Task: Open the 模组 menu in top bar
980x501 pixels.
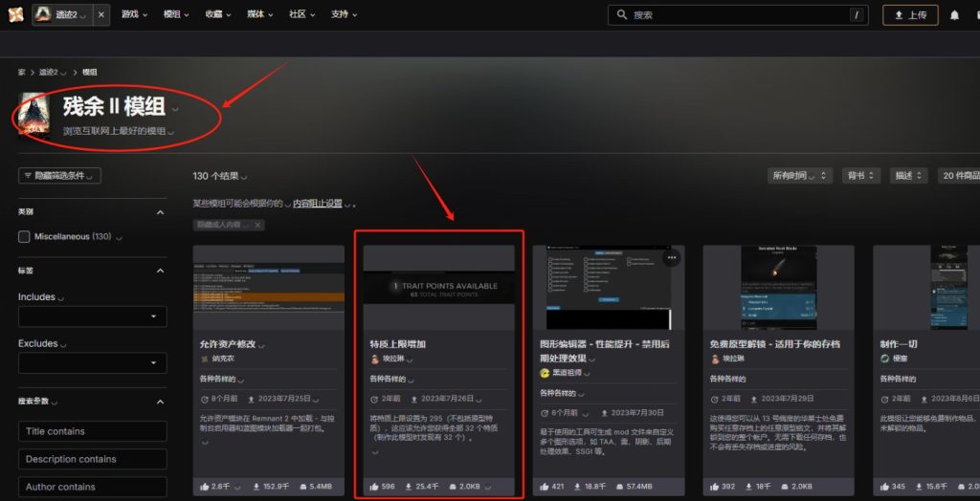Action: pyautogui.click(x=176, y=14)
